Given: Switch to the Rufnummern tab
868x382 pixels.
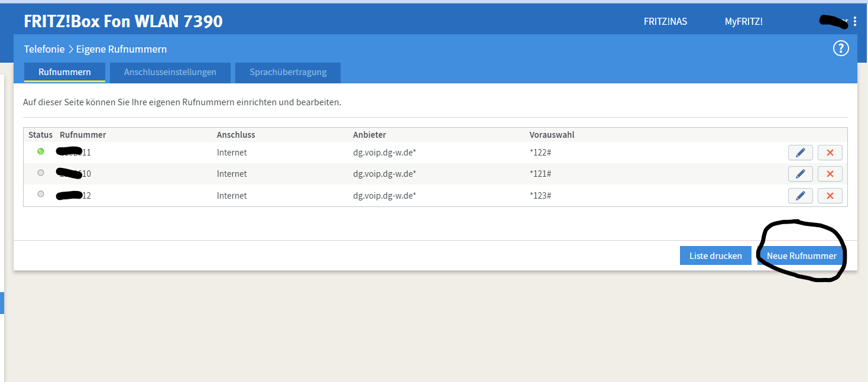Looking at the screenshot, I should (x=64, y=72).
